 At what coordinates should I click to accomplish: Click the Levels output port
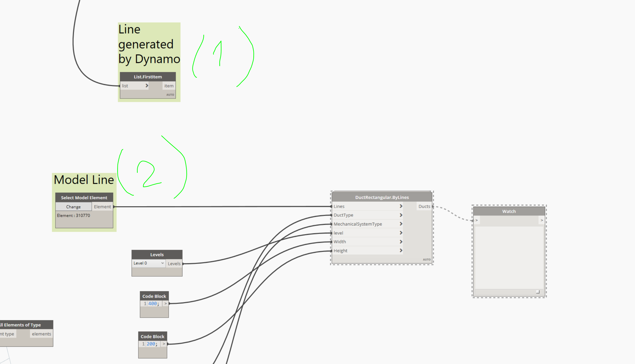click(x=174, y=263)
